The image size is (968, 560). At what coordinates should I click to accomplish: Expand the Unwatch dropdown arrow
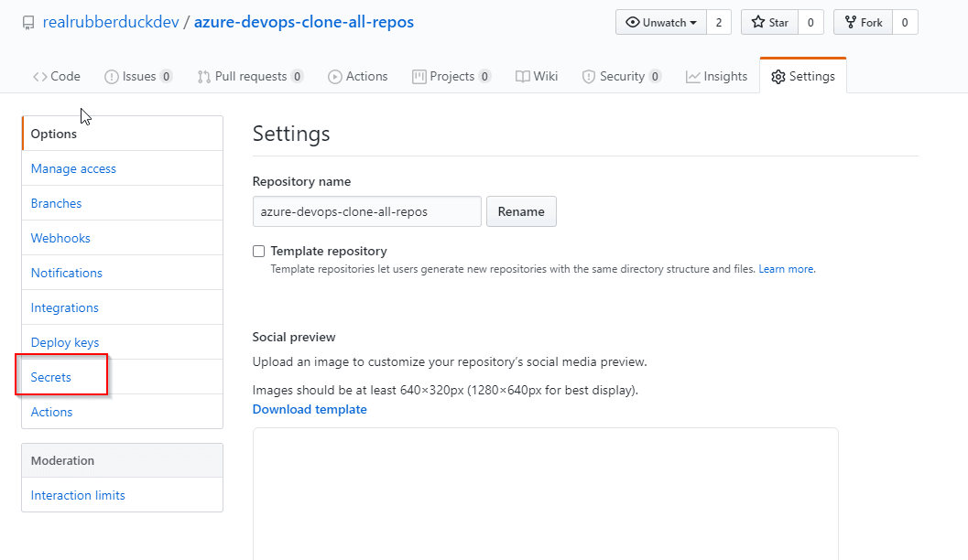693,23
